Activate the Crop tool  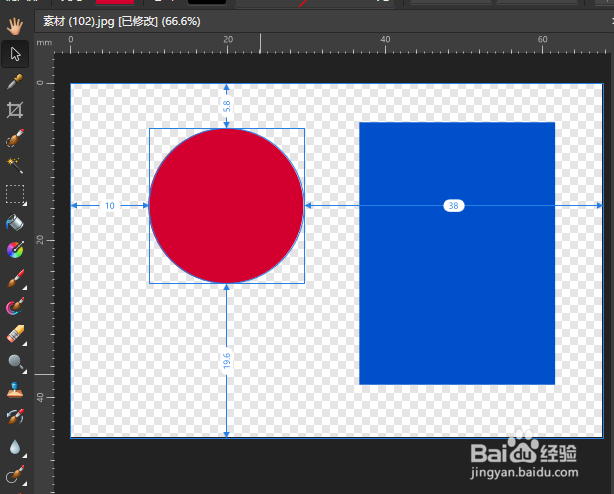pyautogui.click(x=15, y=110)
